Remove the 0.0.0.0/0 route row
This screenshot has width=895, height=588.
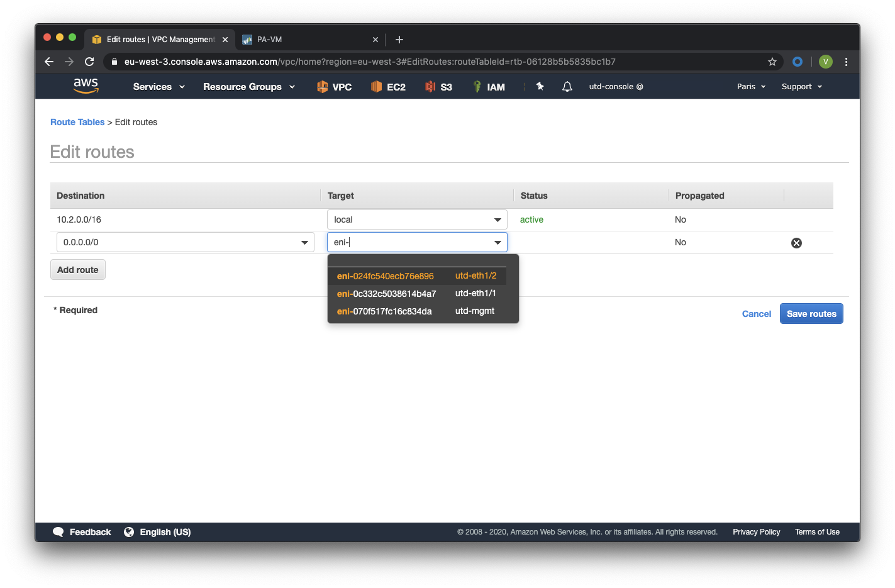pos(796,243)
